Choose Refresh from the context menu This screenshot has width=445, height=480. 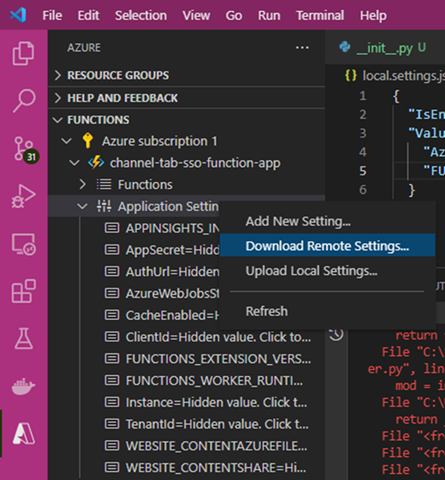[x=327, y=311]
